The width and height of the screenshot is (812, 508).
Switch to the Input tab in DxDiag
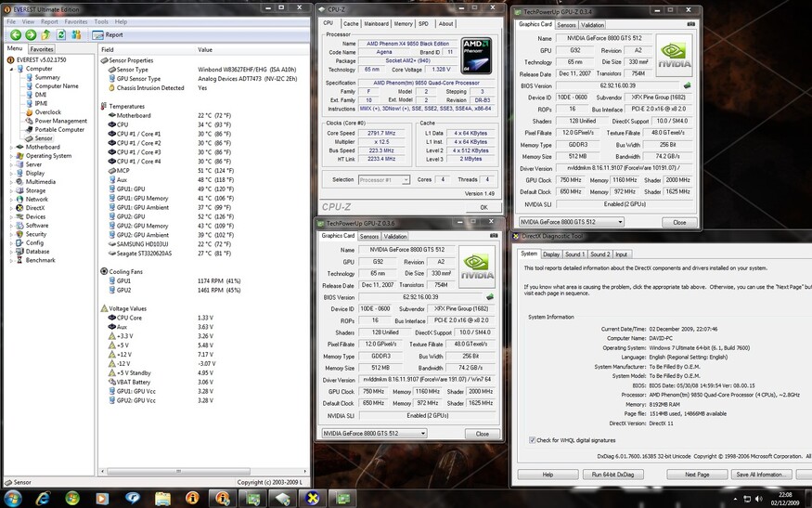pyautogui.click(x=621, y=254)
